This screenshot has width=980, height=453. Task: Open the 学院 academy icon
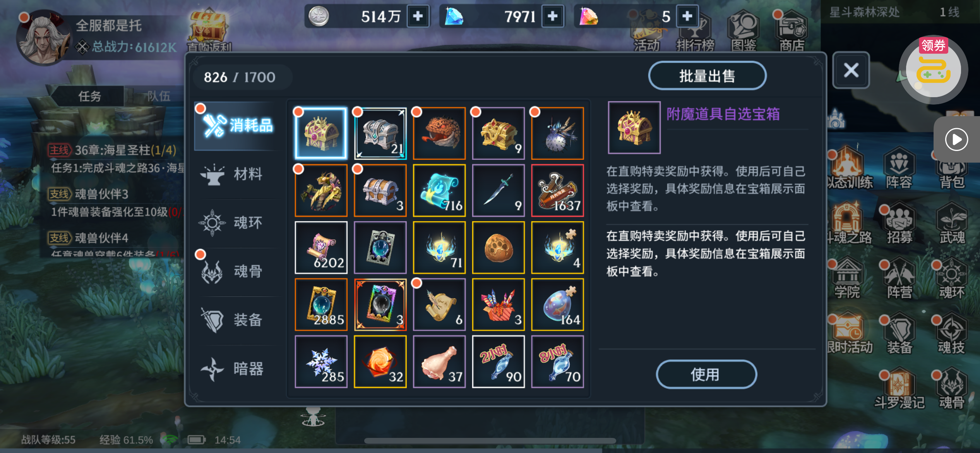[847, 279]
